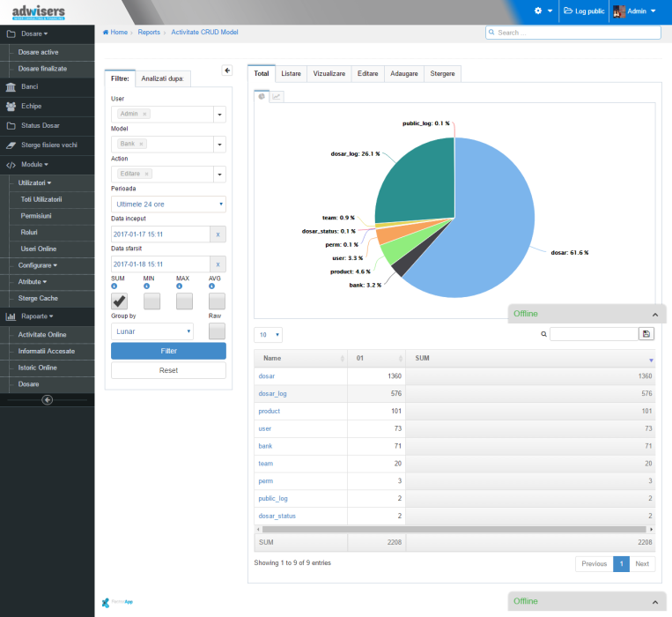
Task: Switch to the Listare tab
Action: click(291, 74)
